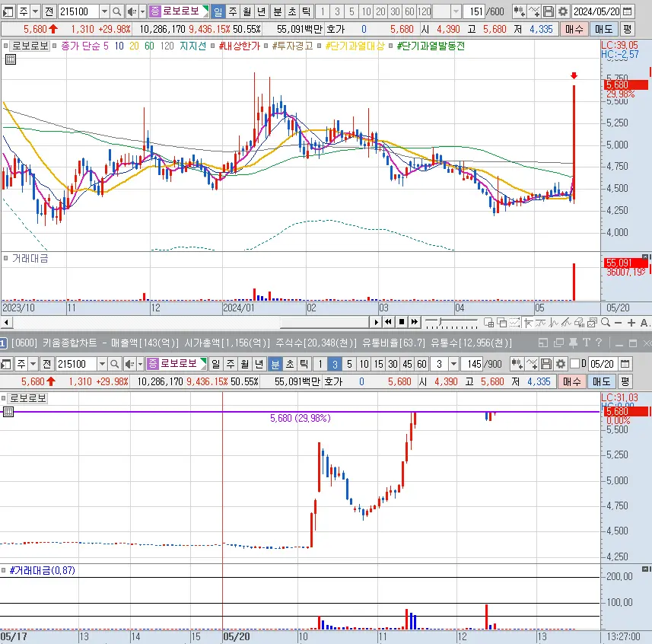Click 매수 buy button in minute chart
652x644 pixels.
tap(572, 381)
